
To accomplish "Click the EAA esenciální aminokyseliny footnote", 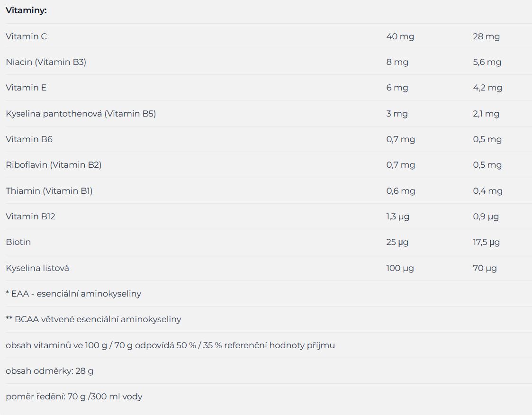I will pyautogui.click(x=73, y=294).
